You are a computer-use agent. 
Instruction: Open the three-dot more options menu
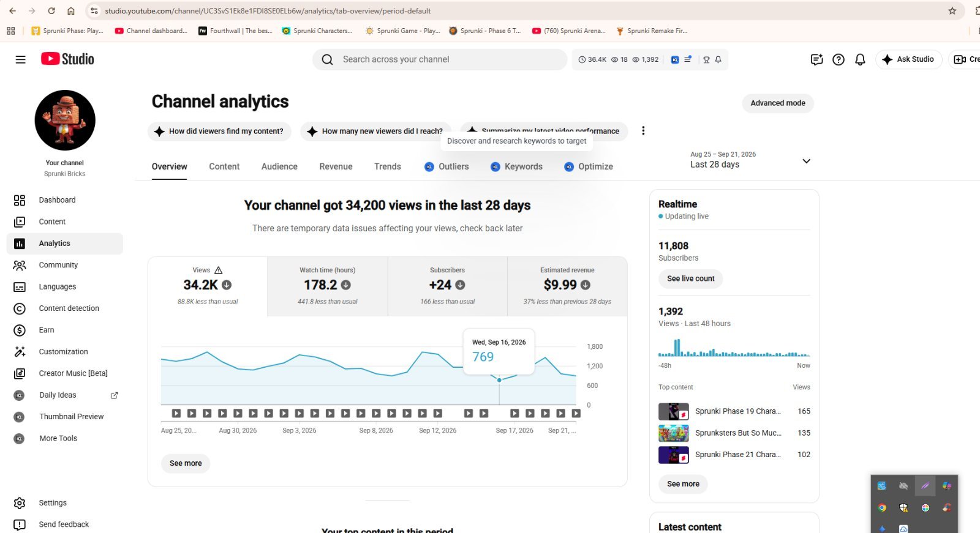click(x=643, y=131)
